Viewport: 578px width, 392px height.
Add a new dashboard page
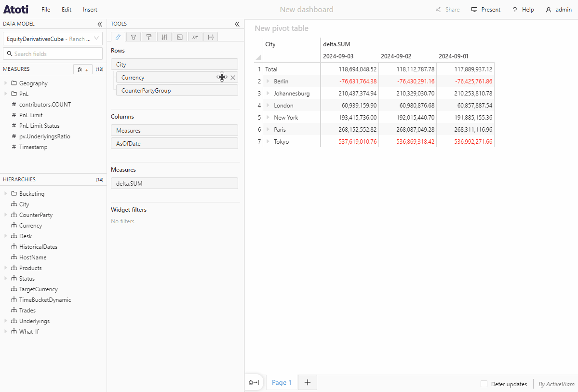pos(308,382)
